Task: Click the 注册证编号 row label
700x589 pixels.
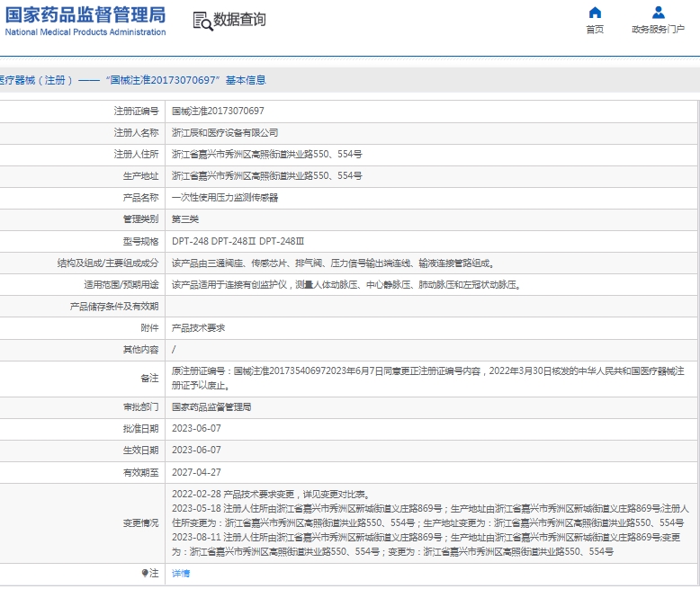Action: coord(136,112)
